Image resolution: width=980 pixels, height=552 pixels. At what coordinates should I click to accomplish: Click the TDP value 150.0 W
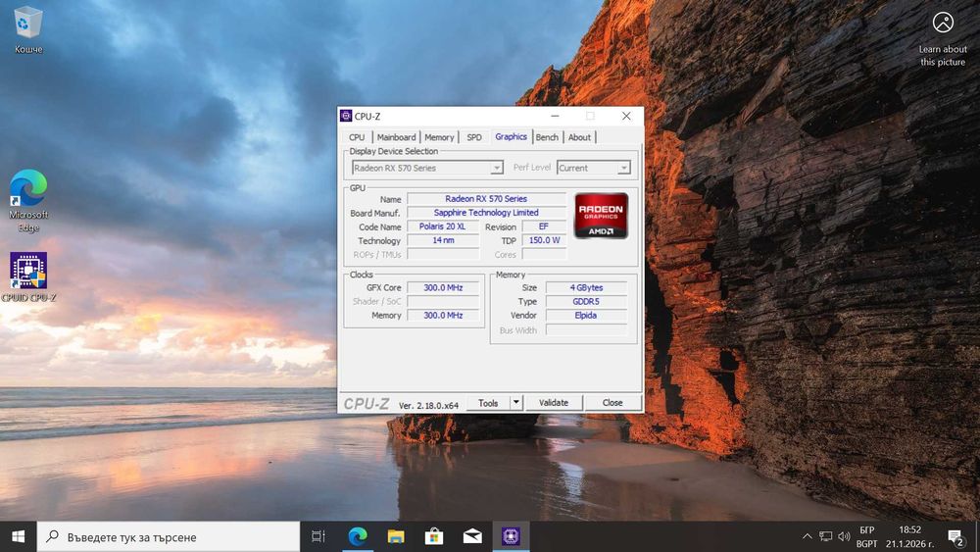click(x=544, y=240)
